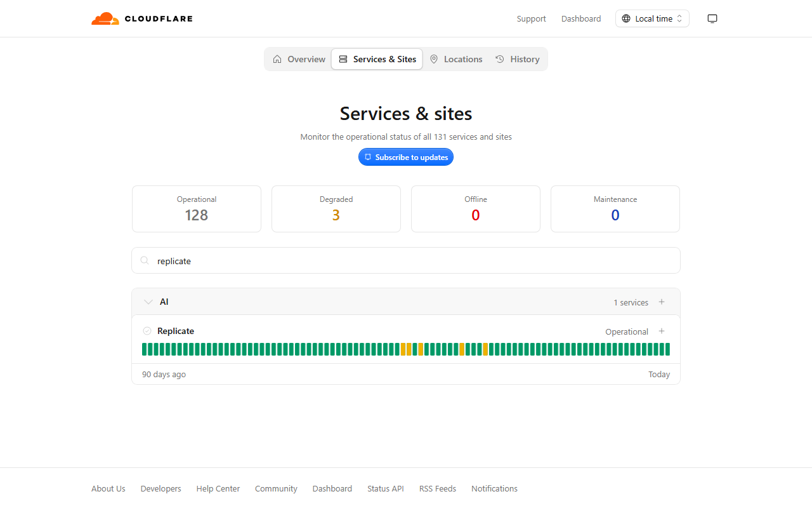Viewport: 812px width, 508px height.
Task: Click the search field containing replicate
Action: click(406, 260)
